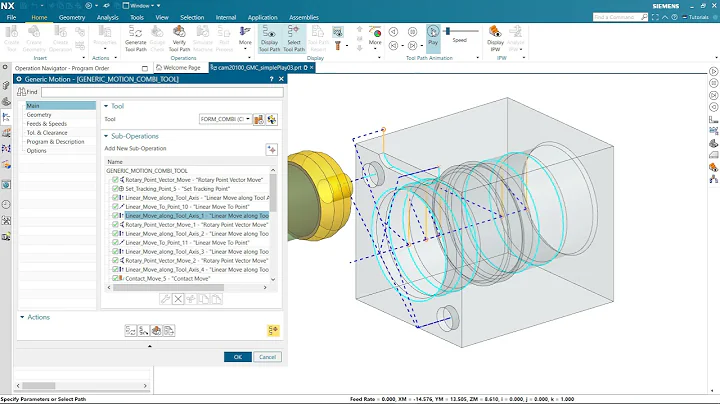Viewport: 720px width, 404px height.
Task: Switch to Geometry ribbon tab
Action: pos(72,17)
